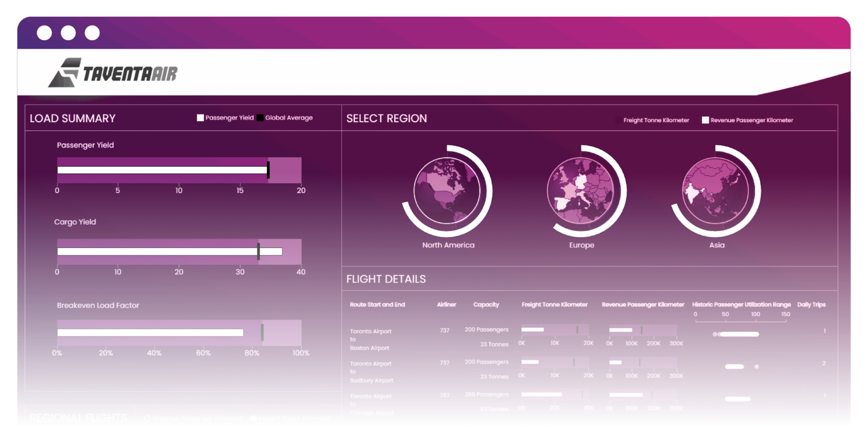Click the Freight Tonne Kilometer legend label
The height and width of the screenshot is (427, 868).
click(656, 120)
